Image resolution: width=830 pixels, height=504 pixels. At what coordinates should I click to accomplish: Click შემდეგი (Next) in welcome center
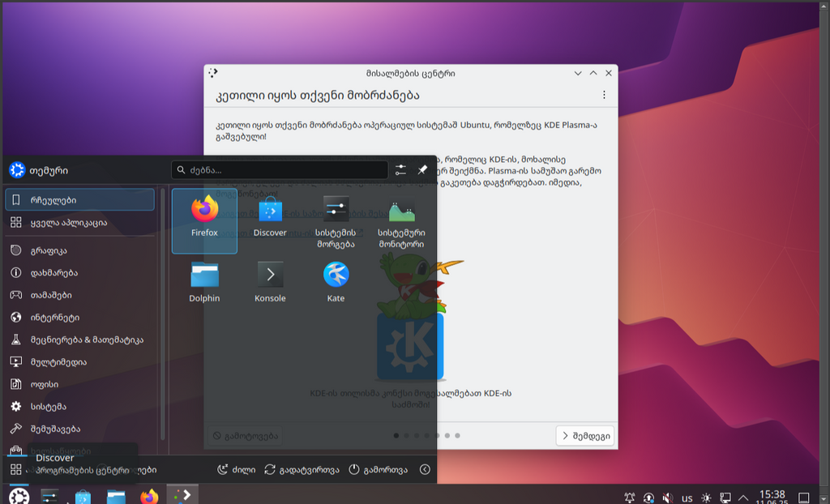(x=585, y=436)
